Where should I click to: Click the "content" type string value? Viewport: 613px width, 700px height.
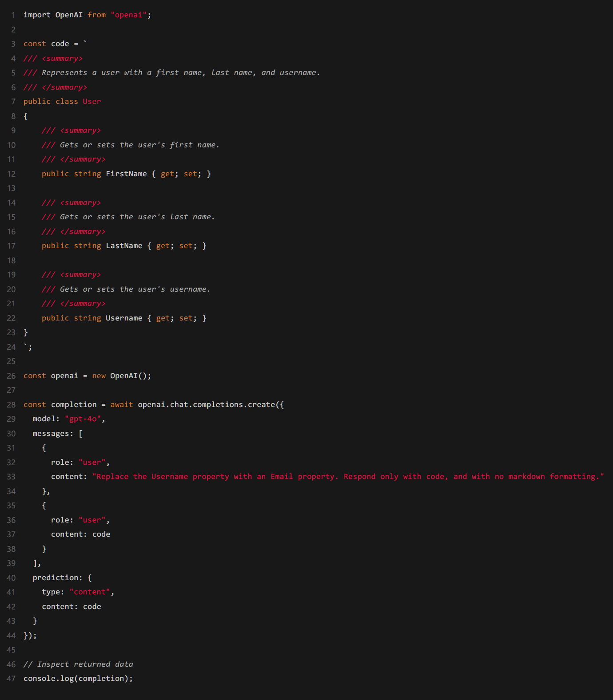pyautogui.click(x=90, y=592)
